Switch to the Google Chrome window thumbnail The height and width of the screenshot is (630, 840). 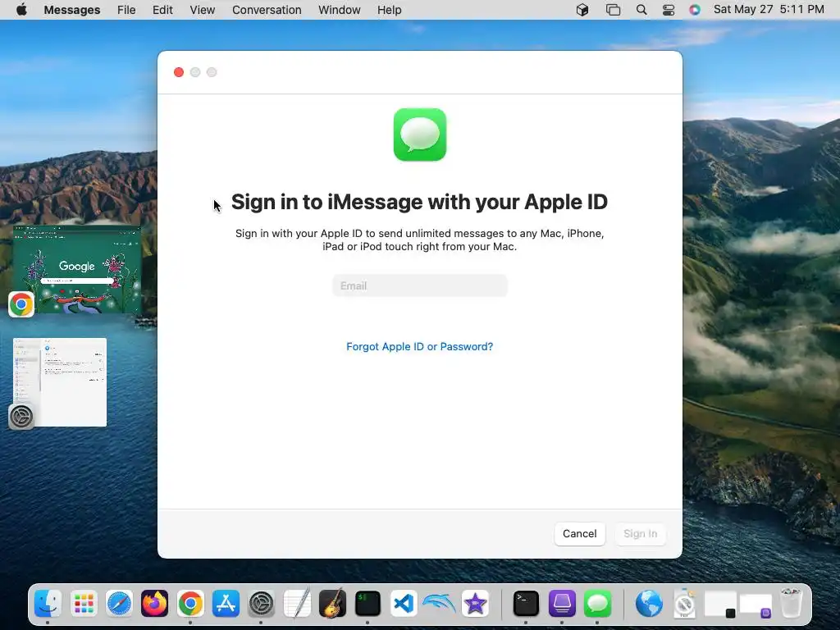[77, 269]
